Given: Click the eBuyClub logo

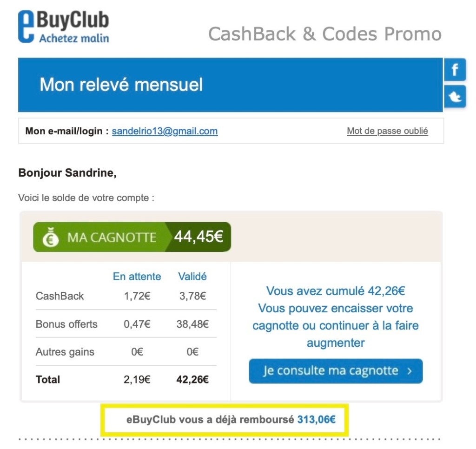Looking at the screenshot, I should (63, 26).
